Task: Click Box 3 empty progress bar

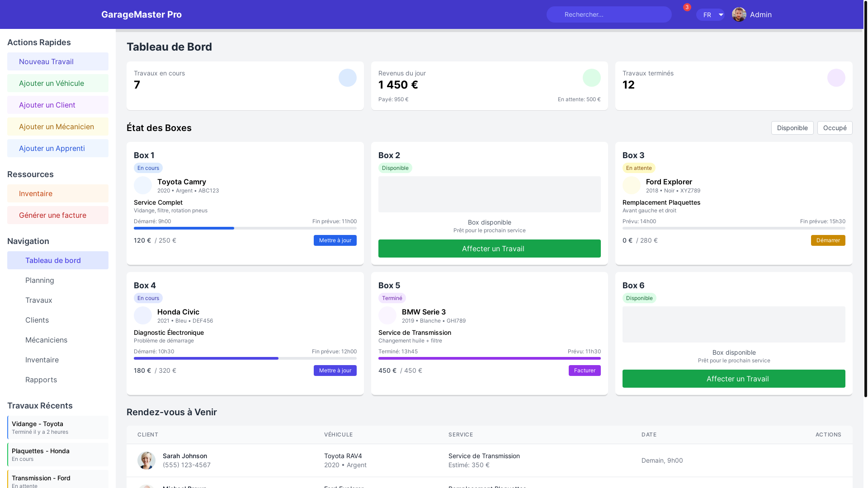Action: click(734, 228)
